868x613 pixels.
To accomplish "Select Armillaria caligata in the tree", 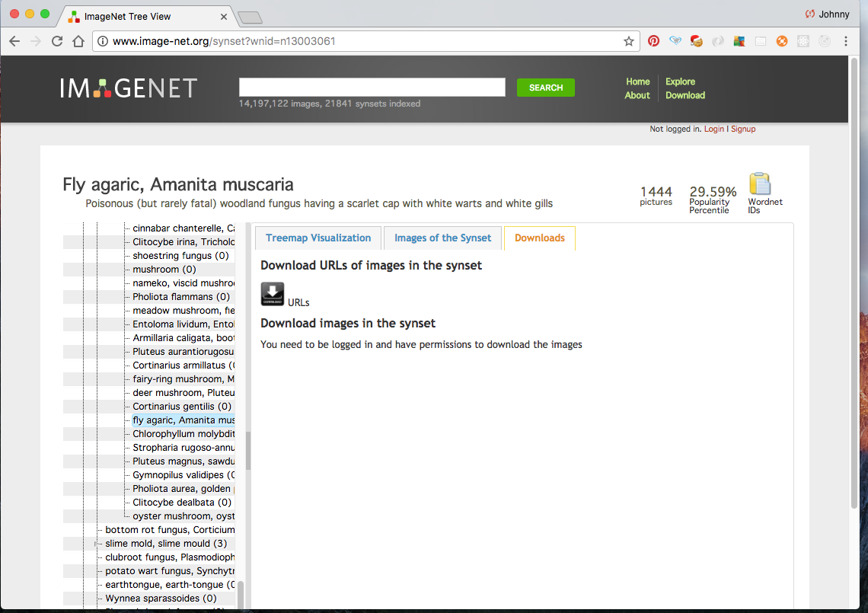I will (x=183, y=338).
